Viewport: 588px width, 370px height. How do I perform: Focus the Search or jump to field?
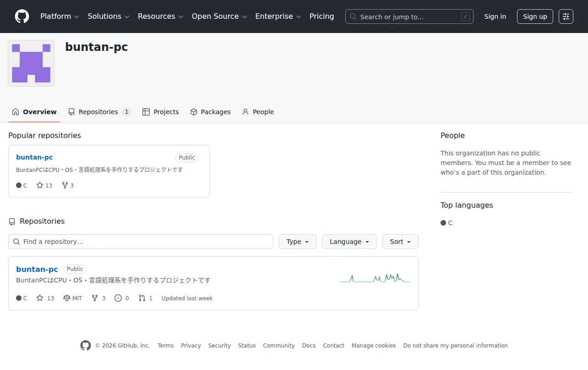pos(409,17)
